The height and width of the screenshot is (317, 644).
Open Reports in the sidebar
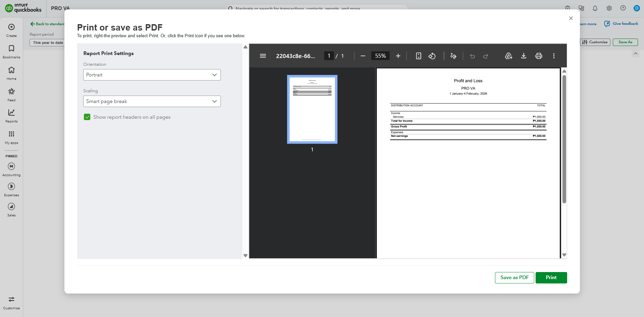tap(11, 116)
